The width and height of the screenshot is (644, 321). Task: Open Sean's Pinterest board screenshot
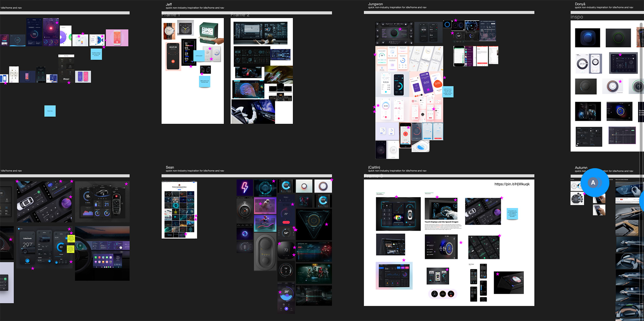click(179, 210)
